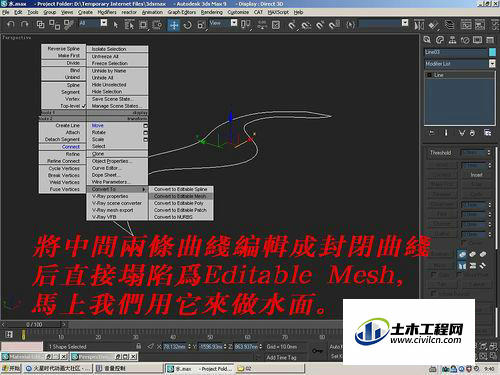This screenshot has width=500, height=375.
Task: Activate the Select and Move tool
Action: point(174,25)
